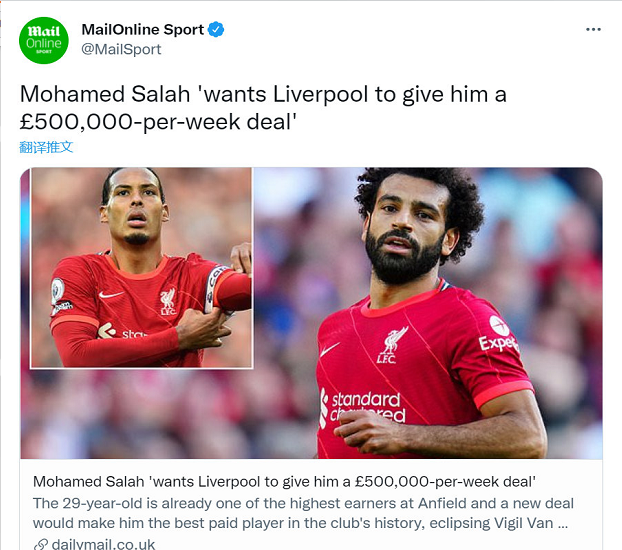This screenshot has width=622, height=550.
Task: Open the @MailSport handle
Action: click(x=121, y=49)
